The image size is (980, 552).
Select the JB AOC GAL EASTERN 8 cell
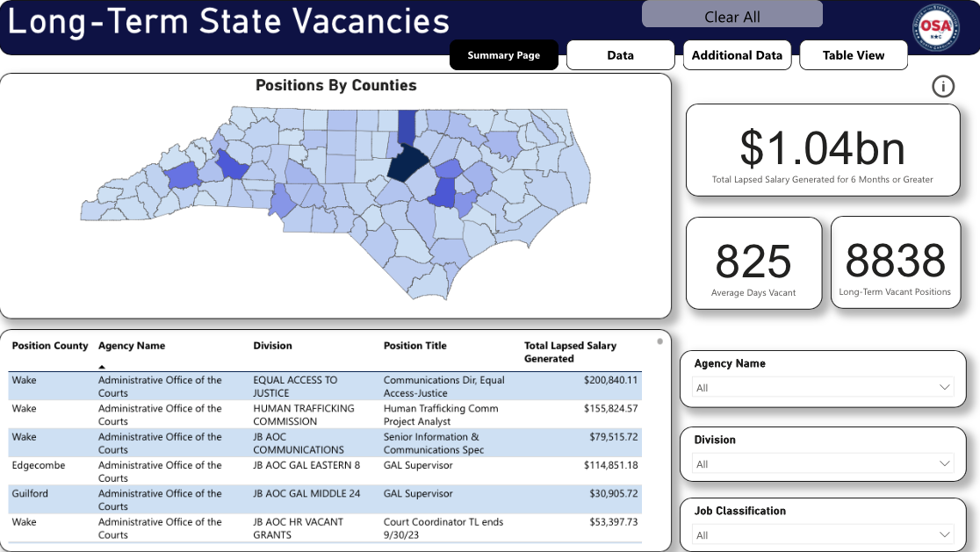pos(306,465)
